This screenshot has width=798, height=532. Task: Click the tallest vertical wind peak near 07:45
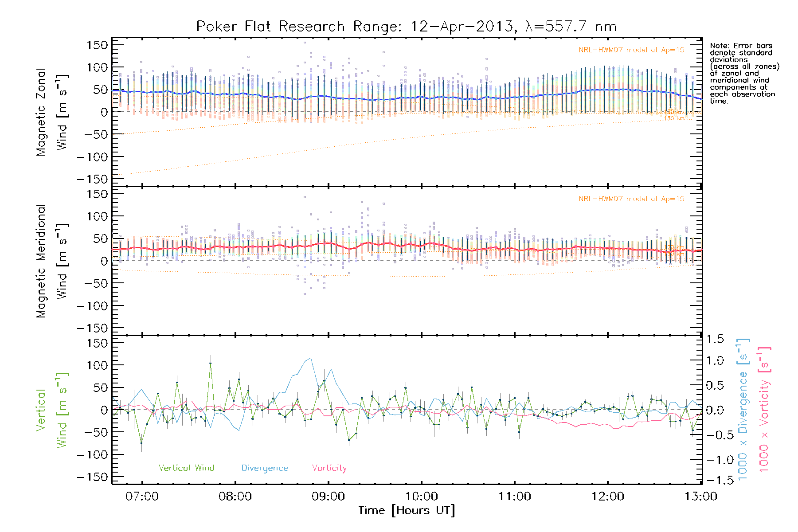pyautogui.click(x=210, y=363)
